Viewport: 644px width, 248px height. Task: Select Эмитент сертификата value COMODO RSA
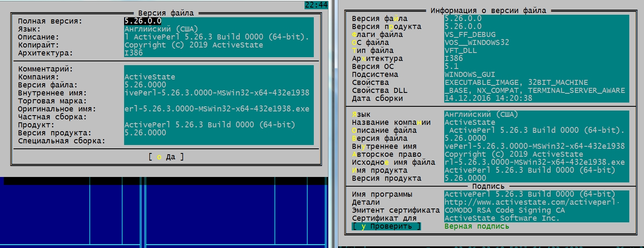[x=537, y=210]
